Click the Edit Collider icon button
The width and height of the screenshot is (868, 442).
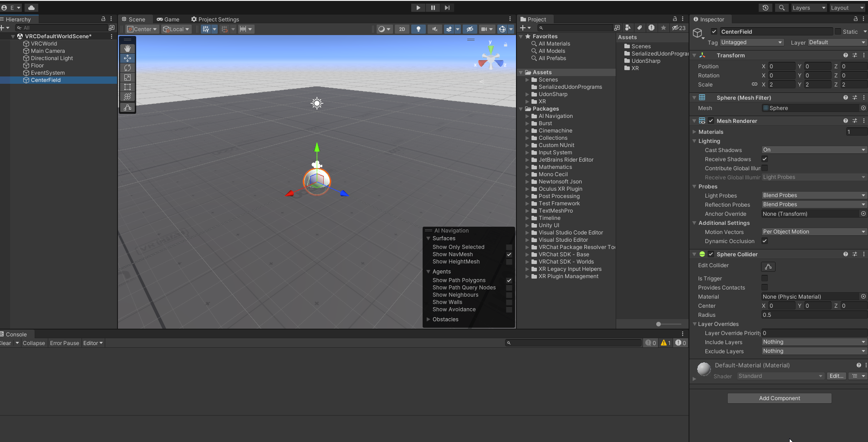pyautogui.click(x=768, y=266)
